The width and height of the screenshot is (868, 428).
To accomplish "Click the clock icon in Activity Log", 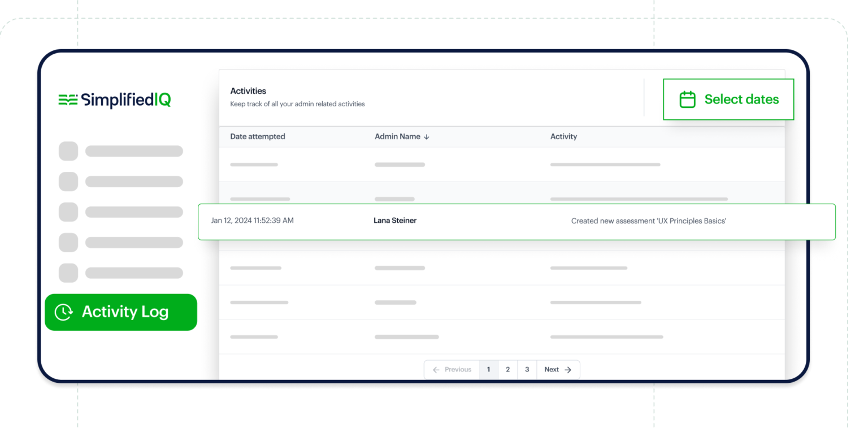I will coord(63,312).
